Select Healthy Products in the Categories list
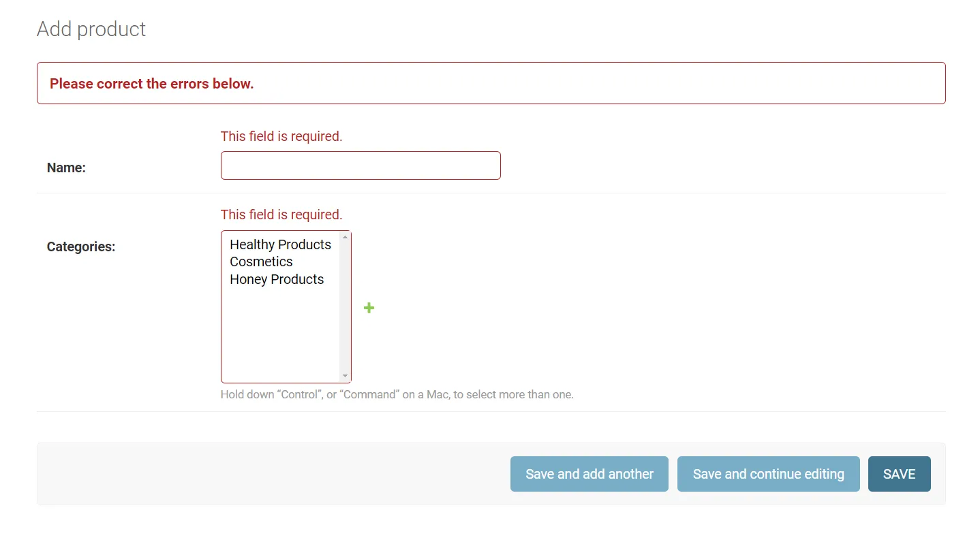980x540 pixels. [280, 244]
